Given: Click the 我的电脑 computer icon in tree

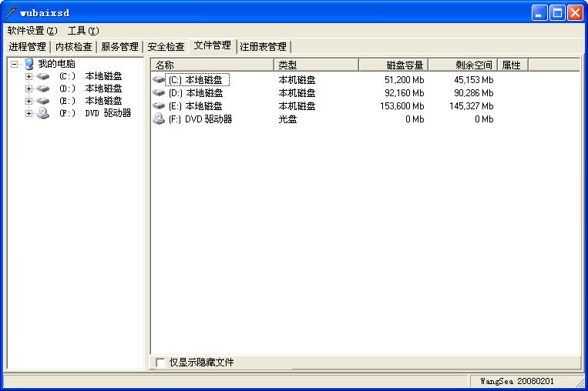Looking at the screenshot, I should (x=29, y=64).
